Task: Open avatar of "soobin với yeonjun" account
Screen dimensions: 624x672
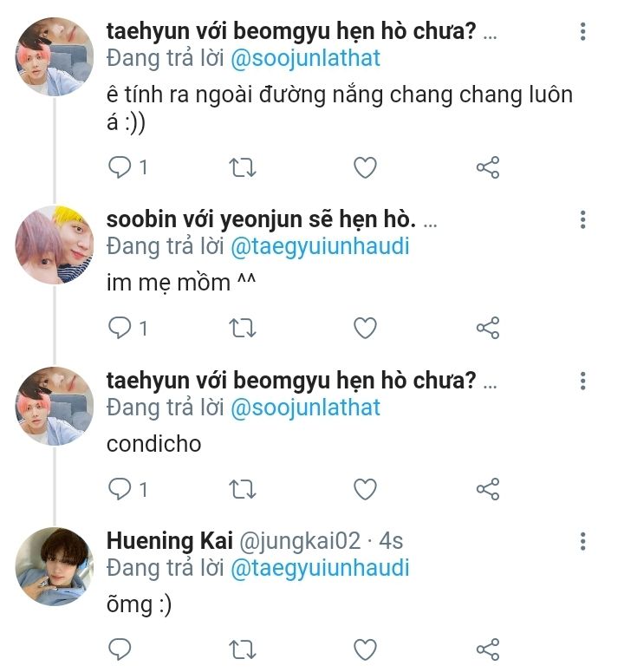Action: (55, 245)
